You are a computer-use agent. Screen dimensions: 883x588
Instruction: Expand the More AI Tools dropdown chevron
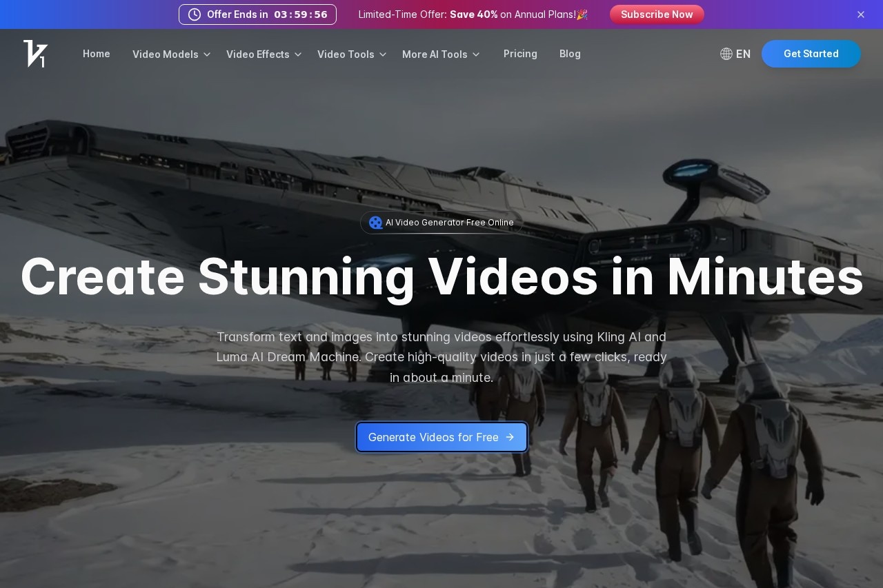pos(476,54)
